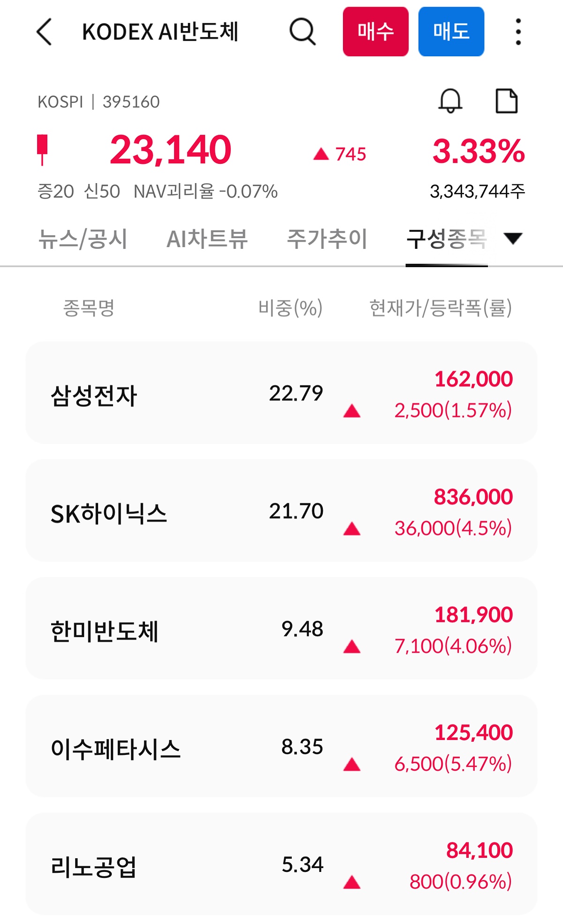The image size is (563, 924).
Task: Tap the 이수페타시스 holding row
Action: point(281,747)
